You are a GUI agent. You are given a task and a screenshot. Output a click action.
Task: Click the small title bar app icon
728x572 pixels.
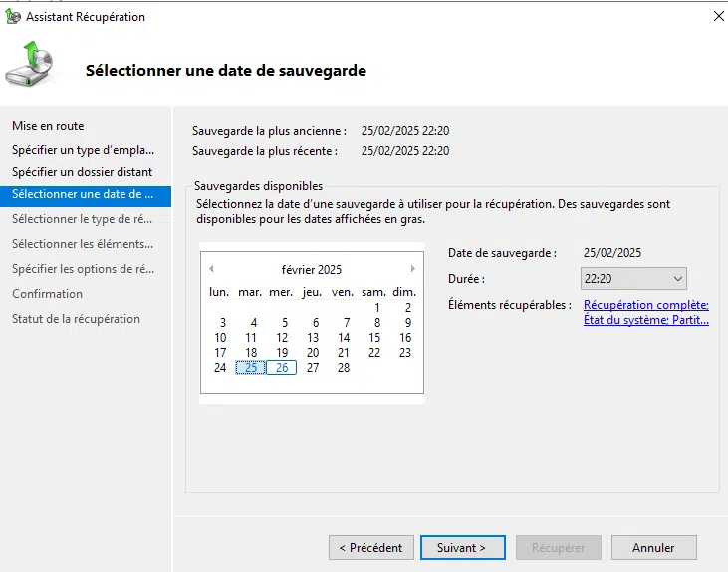click(x=13, y=17)
